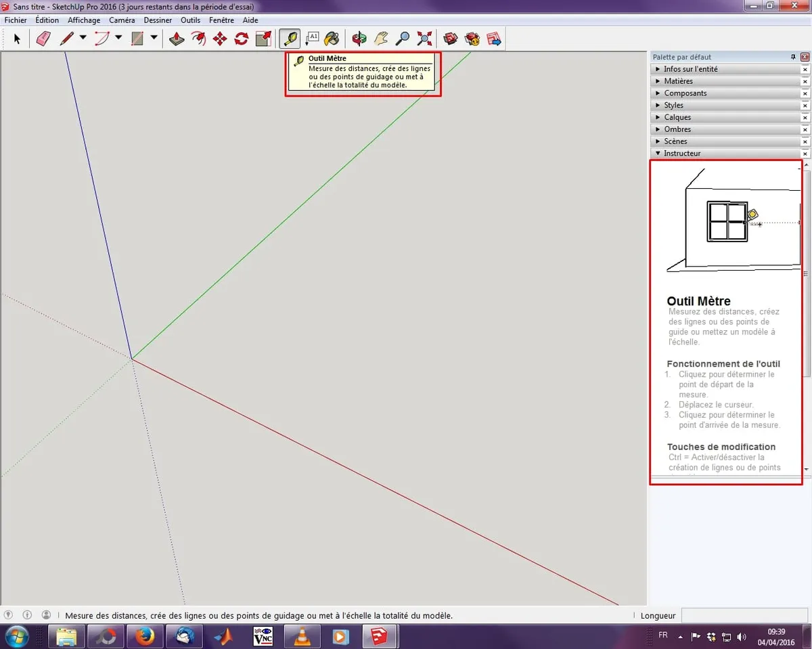The image size is (812, 649).
Task: Click the Send to LayOut icon
Action: click(494, 39)
